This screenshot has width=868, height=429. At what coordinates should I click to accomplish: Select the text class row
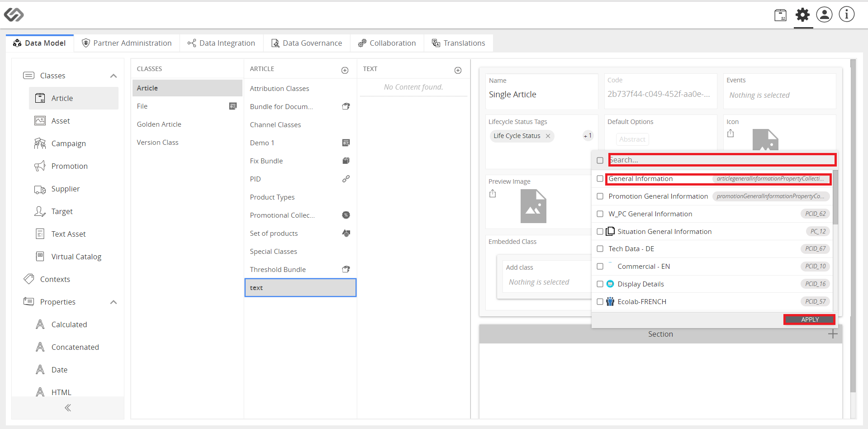pos(300,288)
